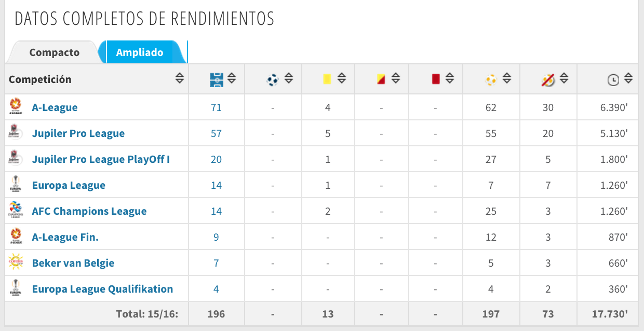Open Jupiler Pro League PlayOff I link
The width and height of the screenshot is (644, 331).
coord(101,159)
